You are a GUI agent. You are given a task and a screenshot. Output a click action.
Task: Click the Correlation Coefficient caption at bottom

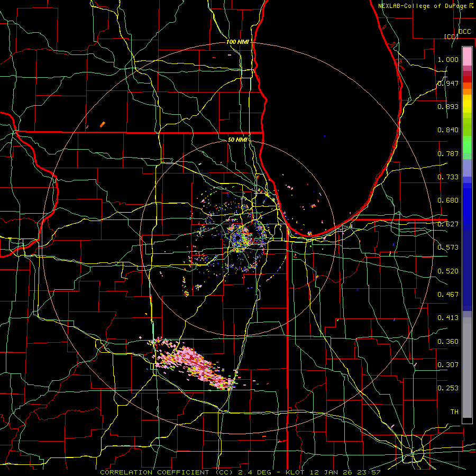[x=240, y=472]
